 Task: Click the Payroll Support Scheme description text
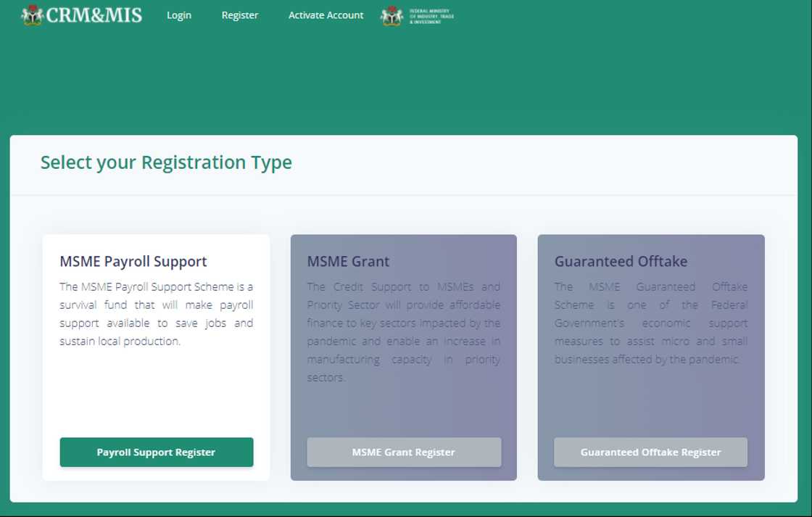point(156,314)
